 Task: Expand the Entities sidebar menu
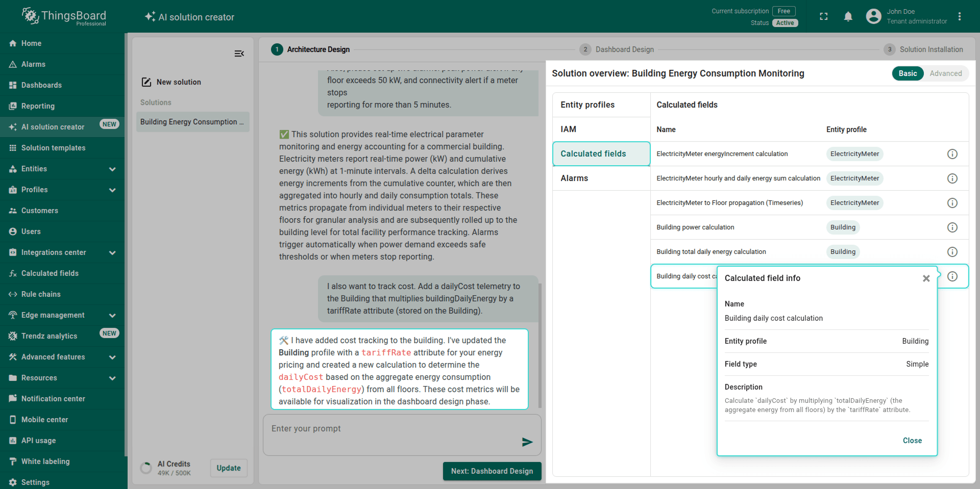tap(112, 169)
